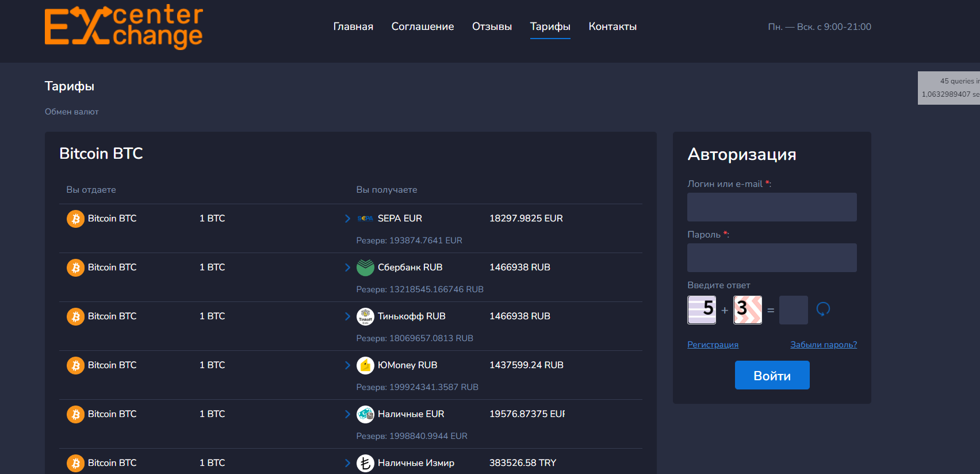Screen dimensions: 980x474
Task: Click the 45 queries debug box
Action: [949, 88]
